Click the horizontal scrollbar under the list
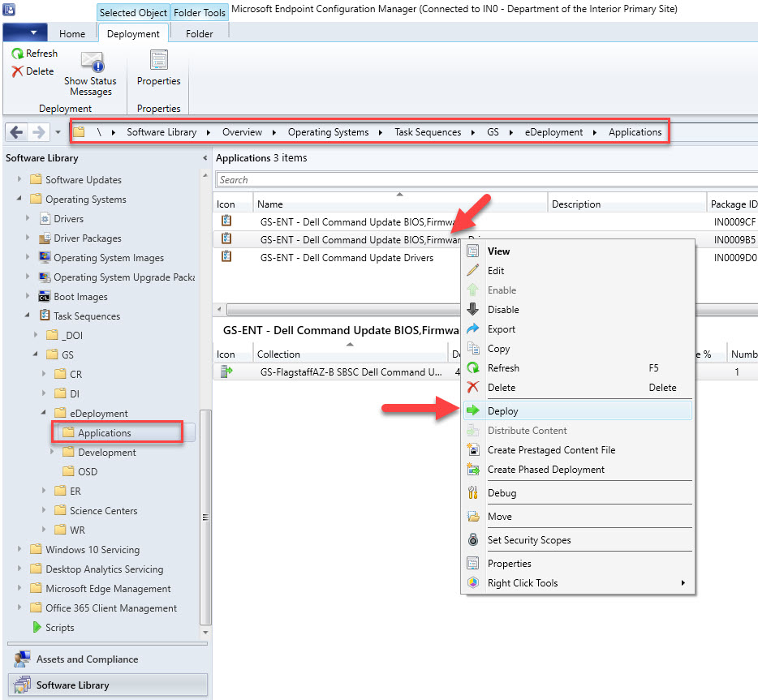The height and width of the screenshot is (700, 758). [x=343, y=309]
